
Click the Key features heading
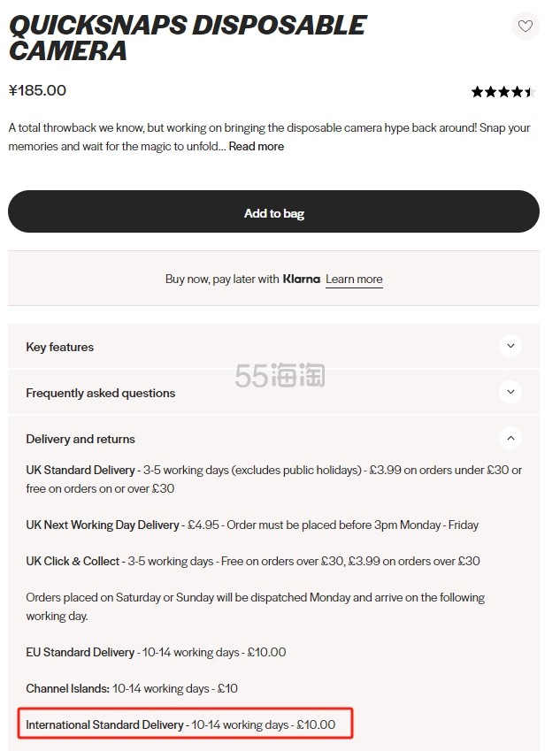pyautogui.click(x=60, y=347)
